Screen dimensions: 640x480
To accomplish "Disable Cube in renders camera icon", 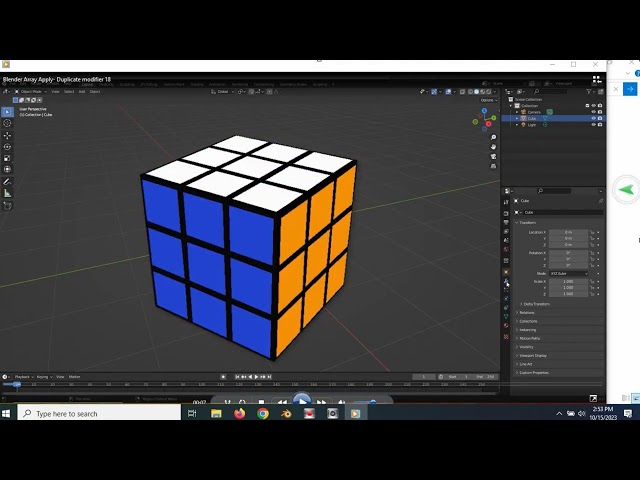I will click(x=600, y=118).
